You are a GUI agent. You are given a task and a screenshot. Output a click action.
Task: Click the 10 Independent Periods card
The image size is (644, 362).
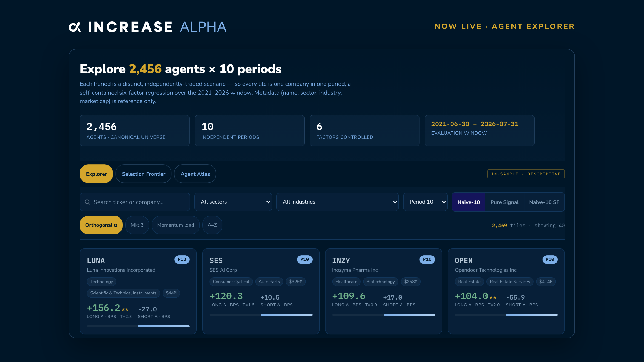tap(250, 131)
